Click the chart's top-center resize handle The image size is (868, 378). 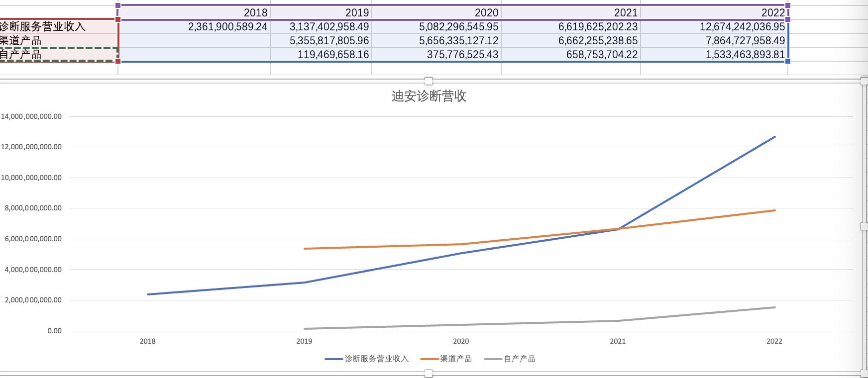click(x=429, y=81)
